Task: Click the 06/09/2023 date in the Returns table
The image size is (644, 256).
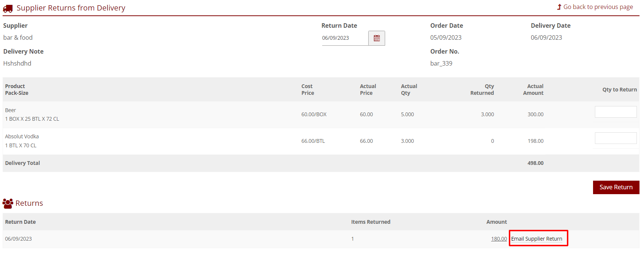Action: coord(18,239)
